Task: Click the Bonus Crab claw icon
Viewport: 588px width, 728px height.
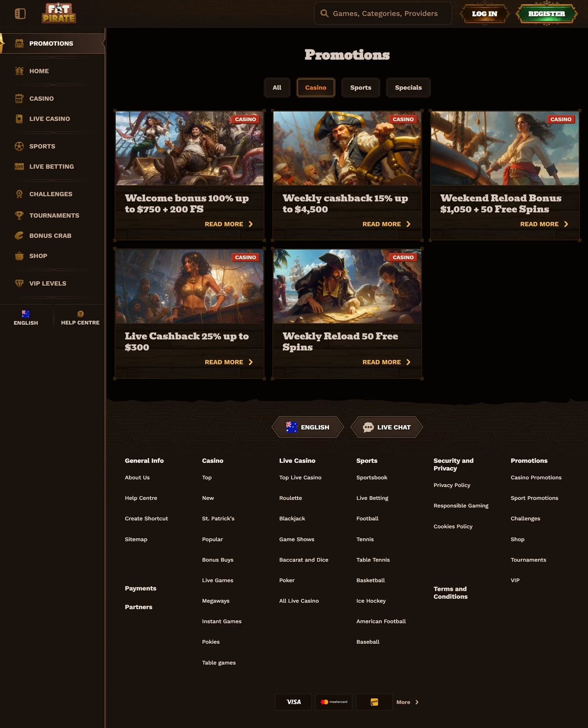Action: 19,236
